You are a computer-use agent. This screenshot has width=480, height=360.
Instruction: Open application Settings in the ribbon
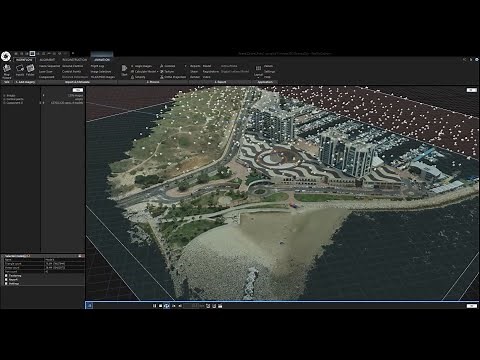coord(269,71)
